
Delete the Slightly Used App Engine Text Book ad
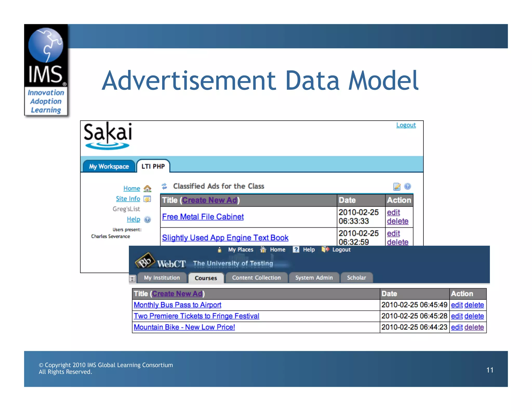click(397, 242)
